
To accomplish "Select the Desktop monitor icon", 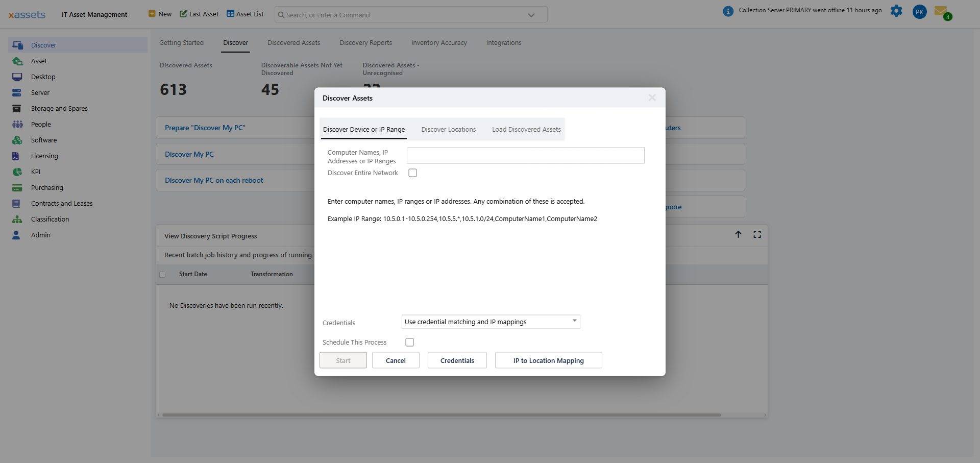I will (18, 77).
